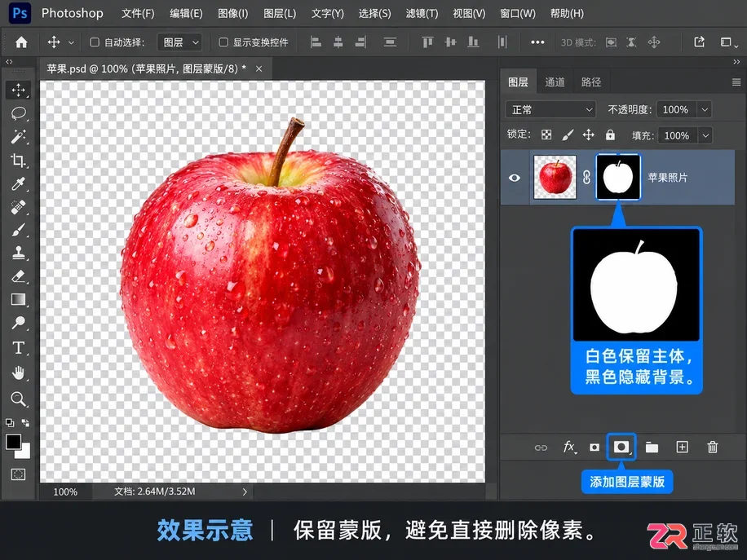This screenshot has height=560, width=747.
Task: Delete layer with trash icon
Action: (712, 447)
